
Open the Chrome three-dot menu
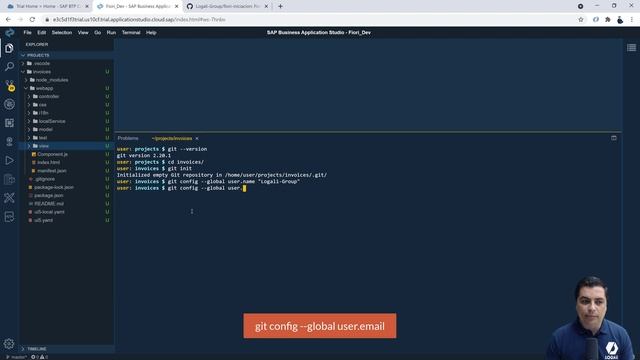pos(631,19)
